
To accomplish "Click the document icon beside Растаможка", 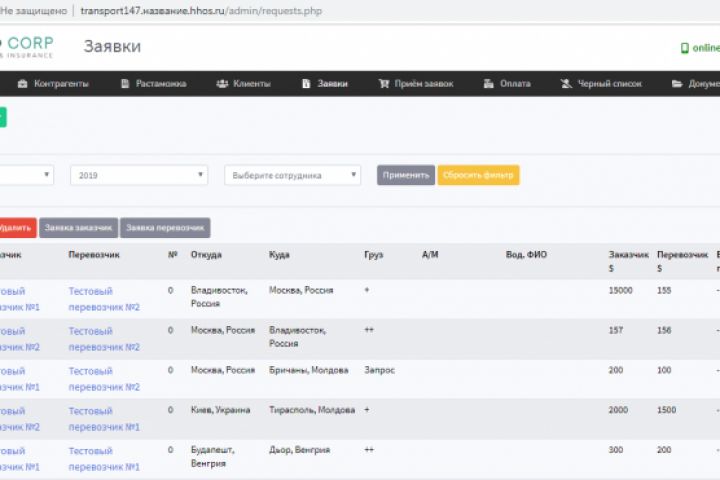I will tap(125, 84).
